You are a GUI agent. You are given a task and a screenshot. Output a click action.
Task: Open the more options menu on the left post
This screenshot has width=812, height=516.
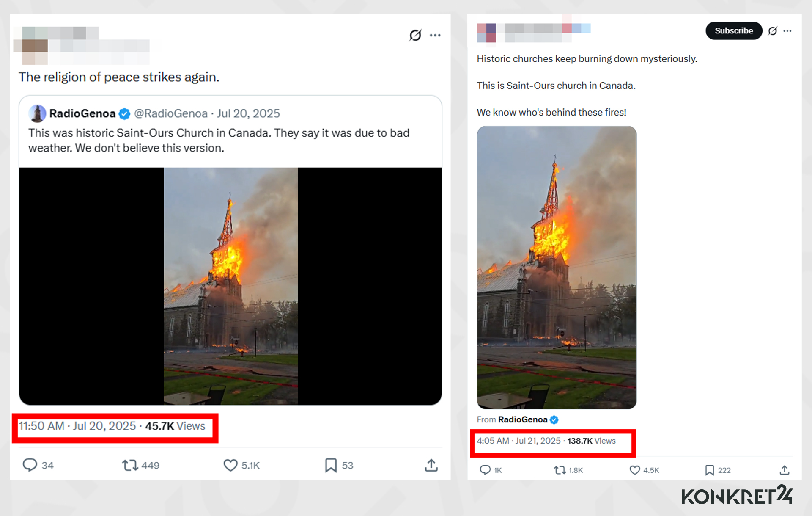[435, 35]
